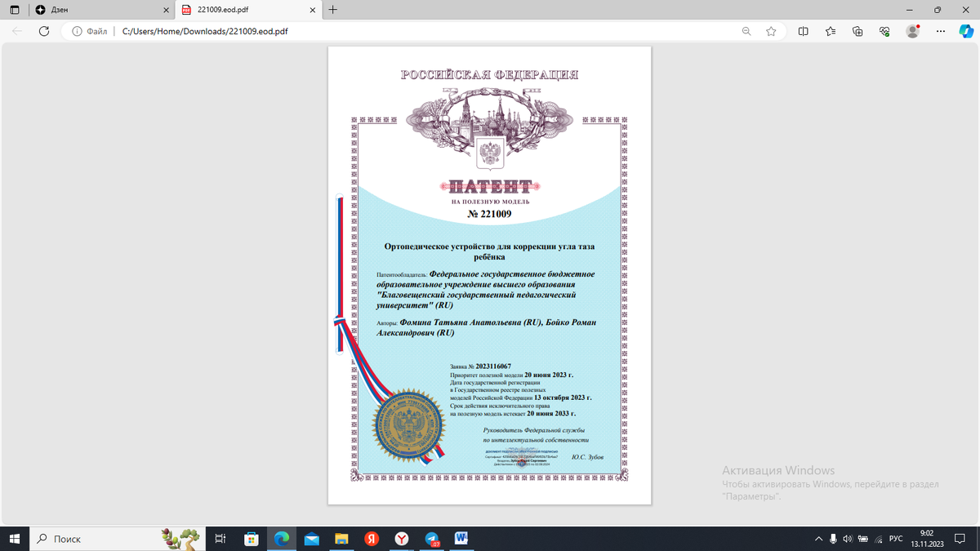This screenshot has width=980, height=551.
Task: Click the ПАТЕНТ heading in document
Action: pos(490,186)
